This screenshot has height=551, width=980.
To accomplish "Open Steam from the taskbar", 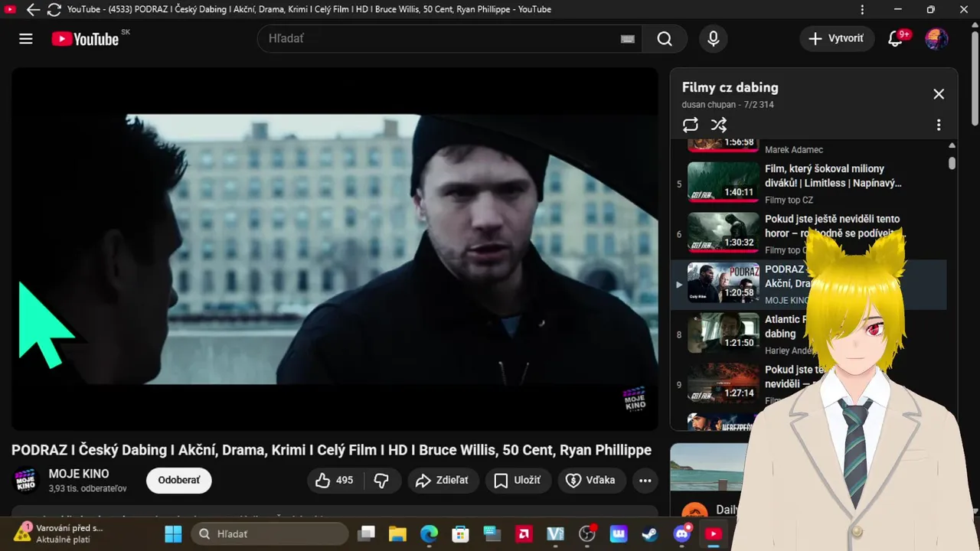I will (650, 533).
